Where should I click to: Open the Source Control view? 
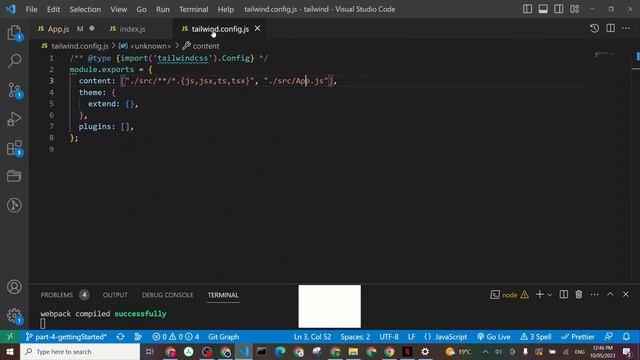click(14, 90)
